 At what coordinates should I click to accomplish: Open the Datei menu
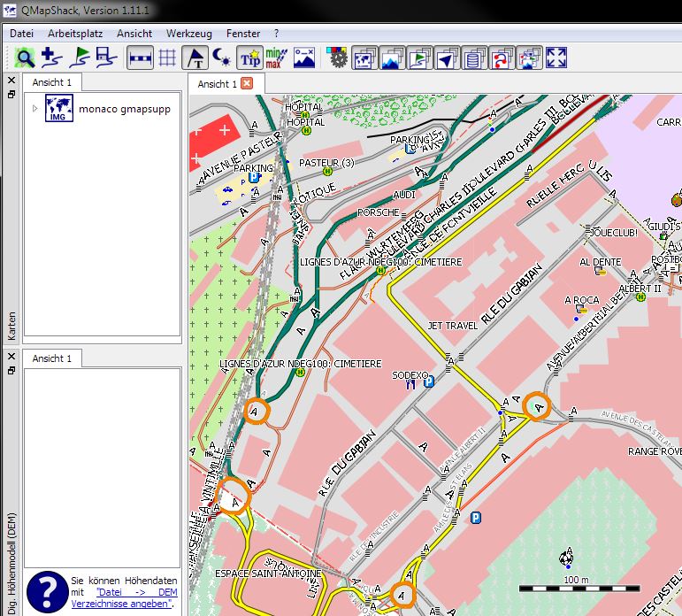point(21,34)
